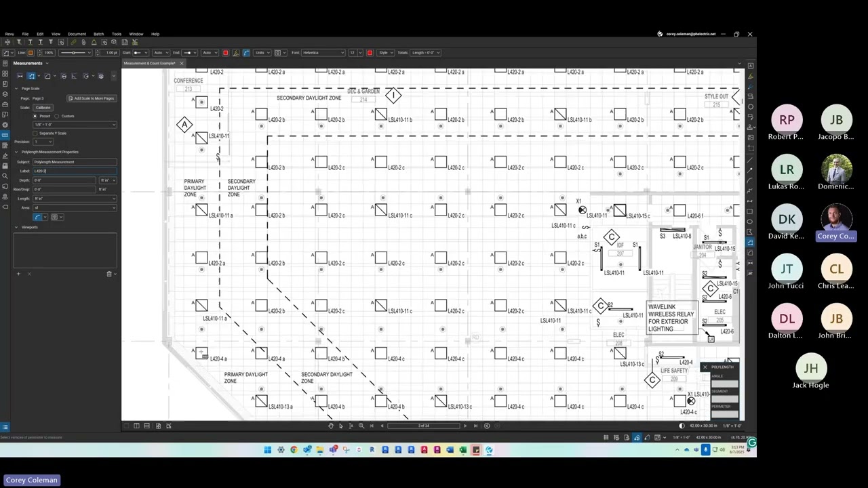Open the Style dropdown in properties bar
The image size is (868, 488).
tap(385, 52)
